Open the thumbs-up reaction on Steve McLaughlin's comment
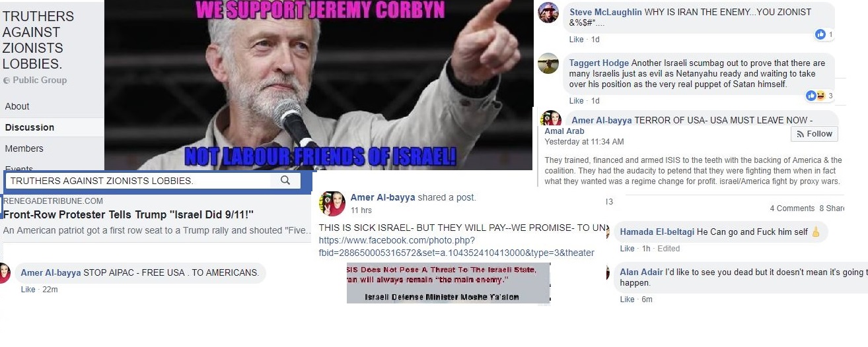Viewport: 868px width, 347px height. 820,34
